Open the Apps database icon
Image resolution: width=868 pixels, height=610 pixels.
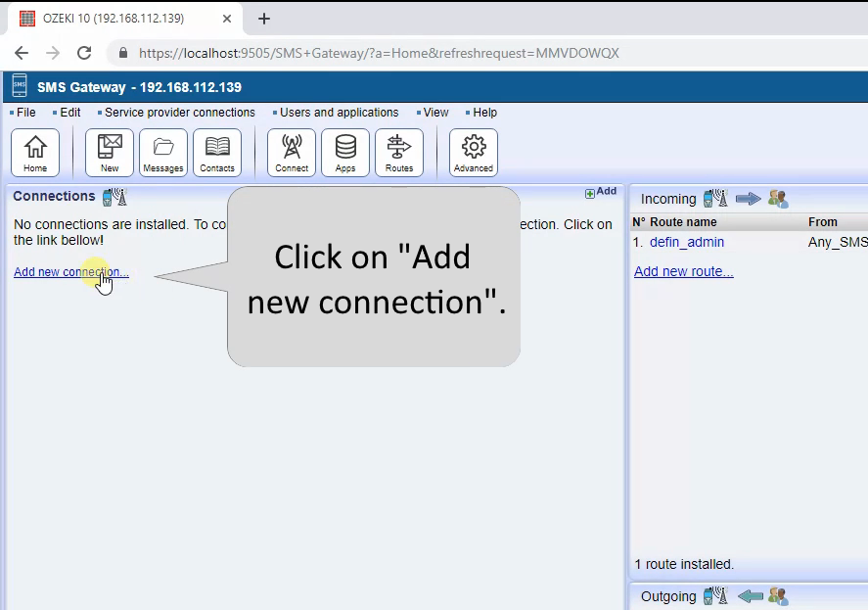click(345, 153)
